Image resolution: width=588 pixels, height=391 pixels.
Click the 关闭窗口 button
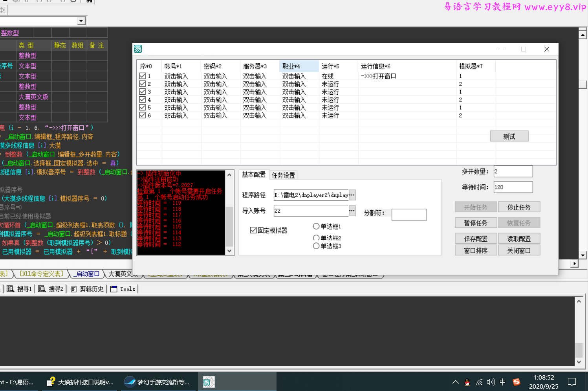coord(519,250)
